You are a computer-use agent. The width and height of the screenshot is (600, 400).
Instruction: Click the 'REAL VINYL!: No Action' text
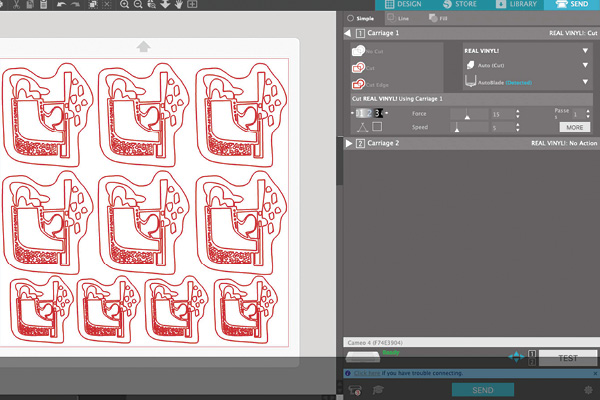tap(564, 143)
